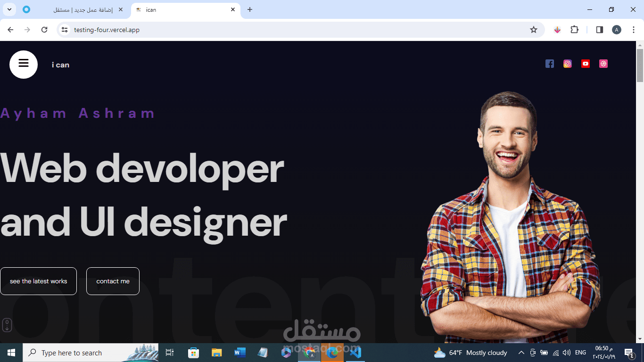Click the colorful download extension icon

coord(557,30)
